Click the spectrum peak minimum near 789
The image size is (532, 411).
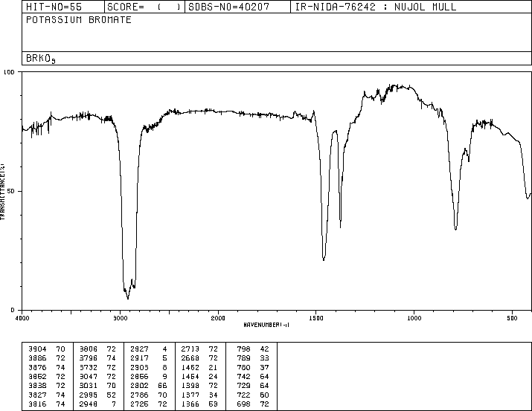(455, 230)
